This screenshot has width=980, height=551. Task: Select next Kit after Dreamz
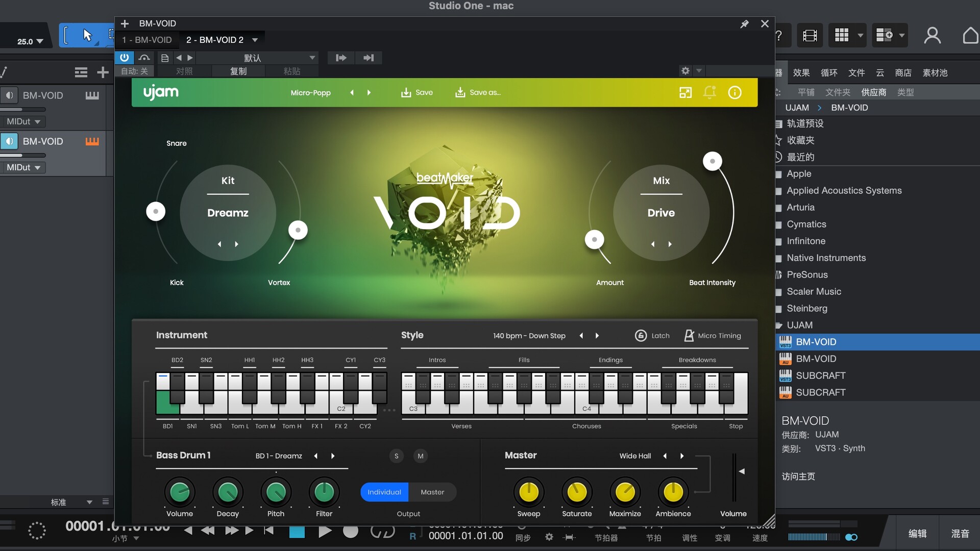pos(236,244)
